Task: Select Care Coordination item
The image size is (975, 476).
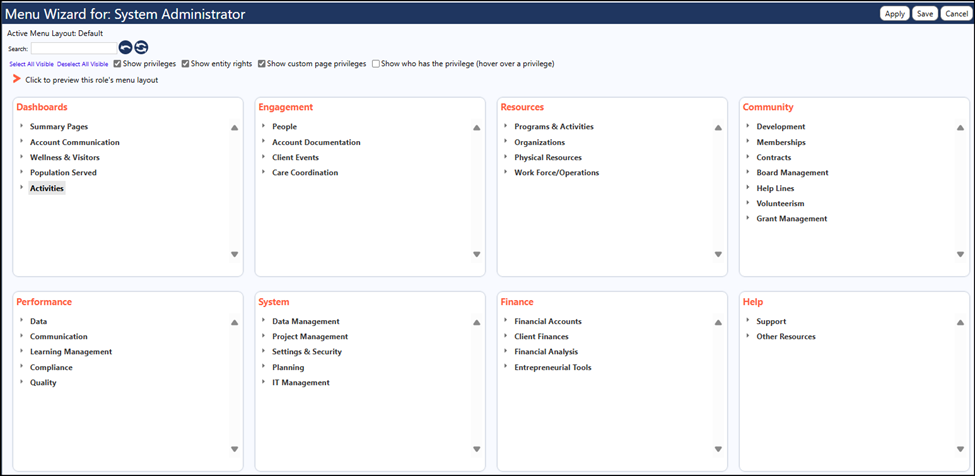Action: [x=305, y=173]
